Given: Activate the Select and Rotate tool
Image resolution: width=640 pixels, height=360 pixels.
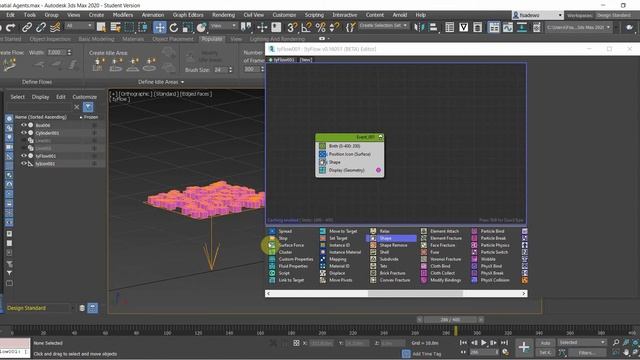Looking at the screenshot, I should click(174, 27).
